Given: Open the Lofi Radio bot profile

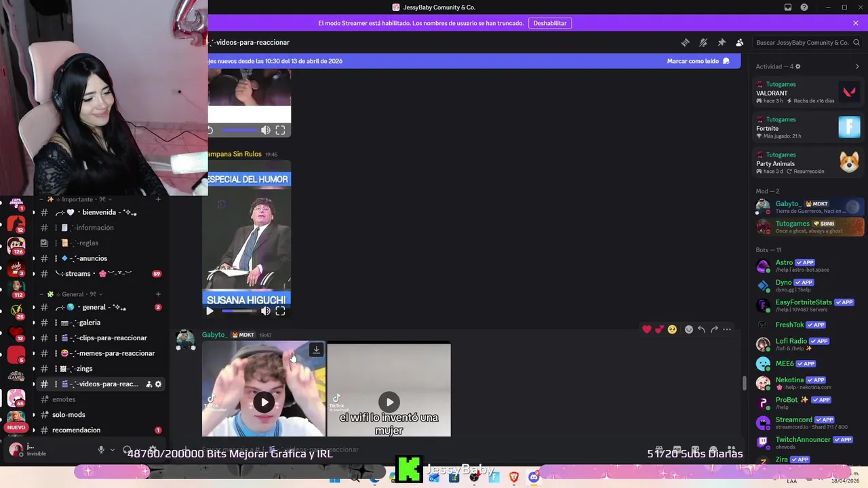Looking at the screenshot, I should [808, 344].
